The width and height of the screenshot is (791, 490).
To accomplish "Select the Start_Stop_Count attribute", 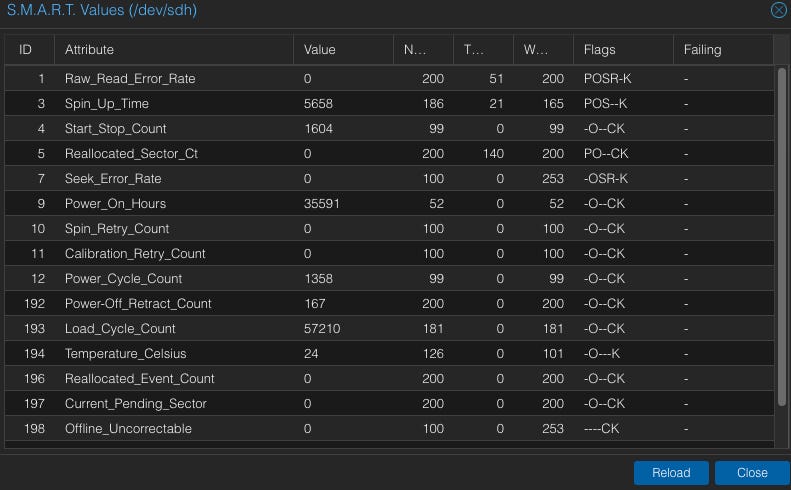I will tap(116, 129).
